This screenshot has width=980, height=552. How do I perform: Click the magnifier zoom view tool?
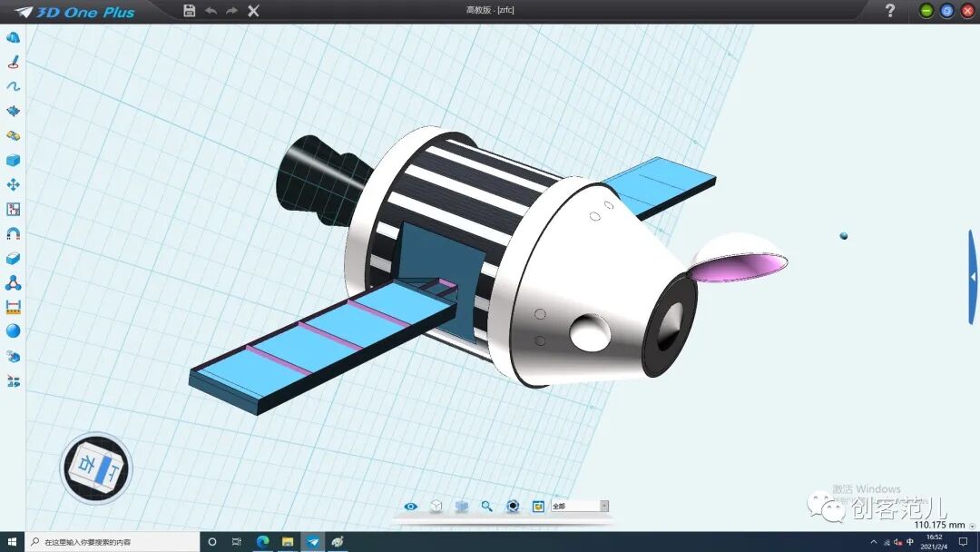click(487, 507)
